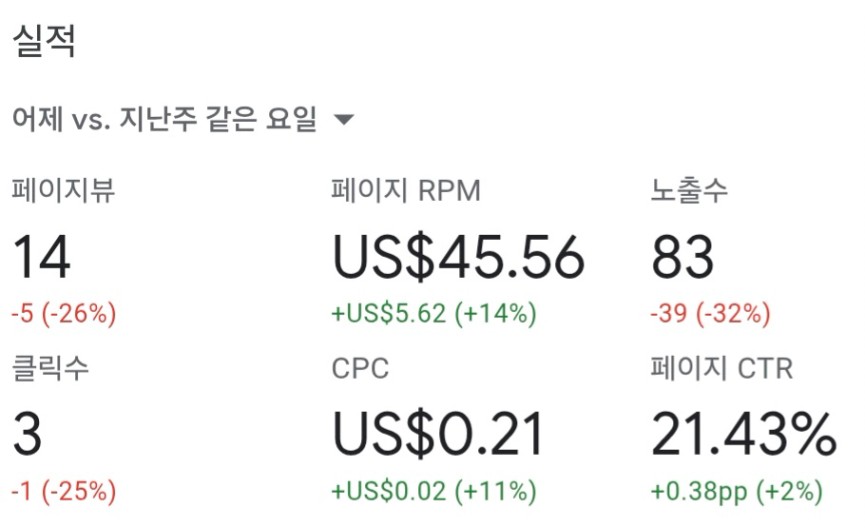Click the clicks value 3

tap(27, 435)
